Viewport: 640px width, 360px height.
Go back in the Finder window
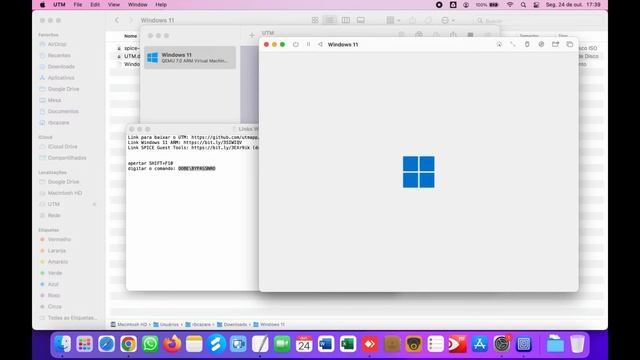tap(117, 20)
